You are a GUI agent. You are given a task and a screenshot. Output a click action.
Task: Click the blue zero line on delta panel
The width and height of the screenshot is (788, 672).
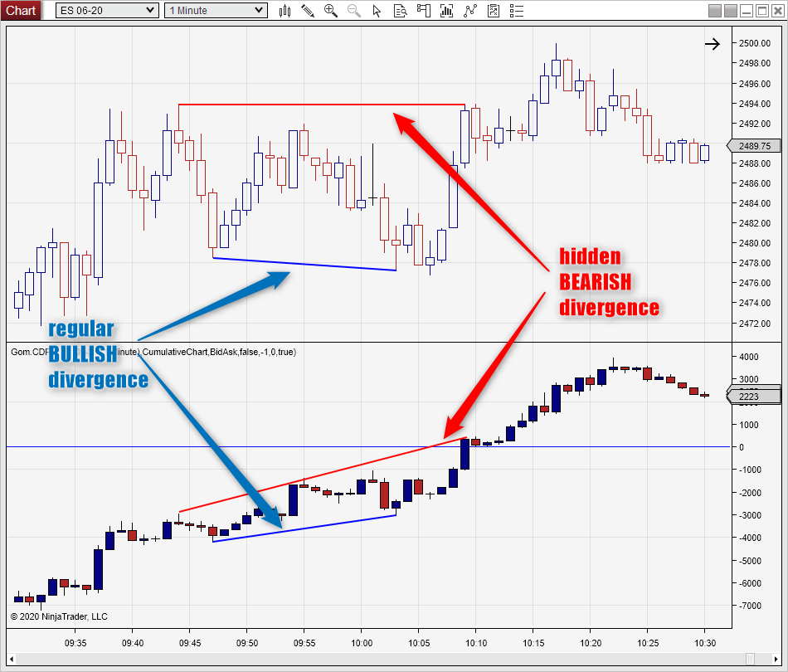368,447
